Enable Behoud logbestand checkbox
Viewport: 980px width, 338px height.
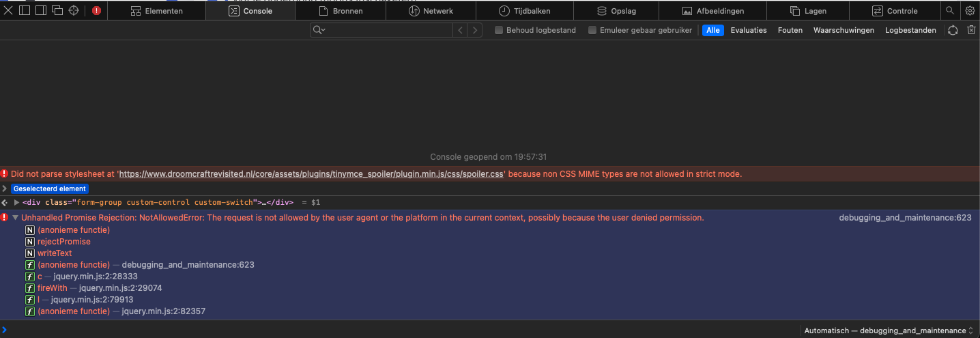click(499, 30)
